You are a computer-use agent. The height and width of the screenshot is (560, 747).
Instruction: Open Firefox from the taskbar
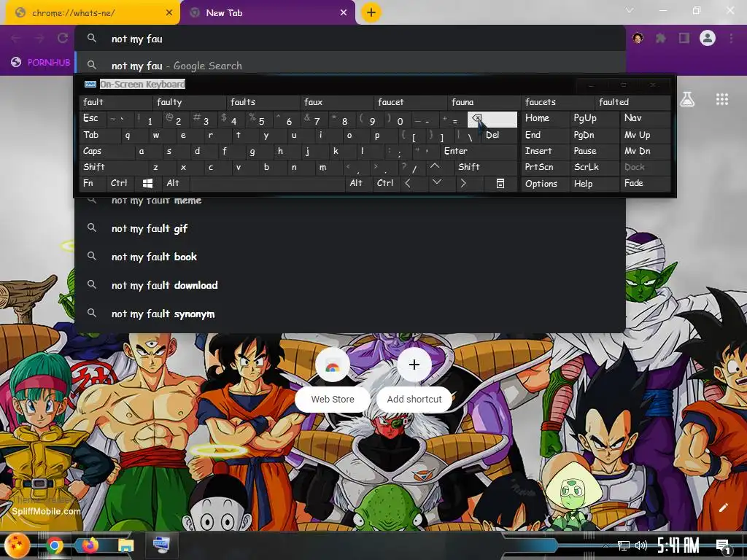tap(90, 545)
